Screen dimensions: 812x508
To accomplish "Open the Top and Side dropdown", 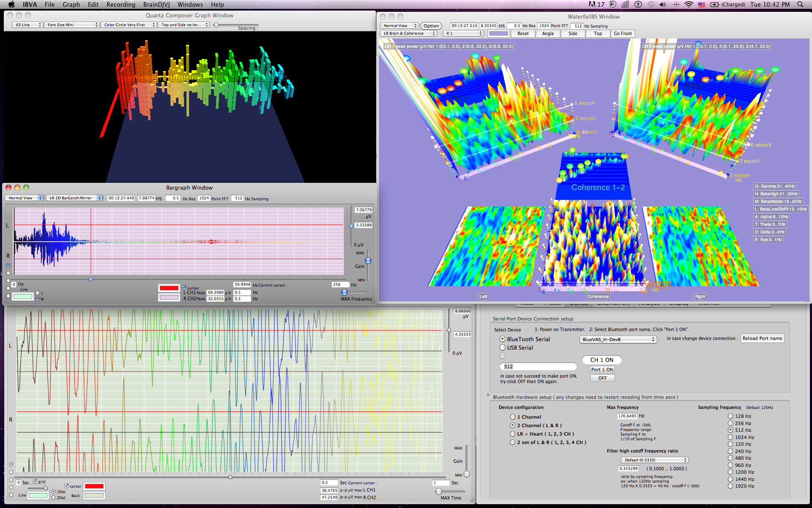I will [x=184, y=25].
